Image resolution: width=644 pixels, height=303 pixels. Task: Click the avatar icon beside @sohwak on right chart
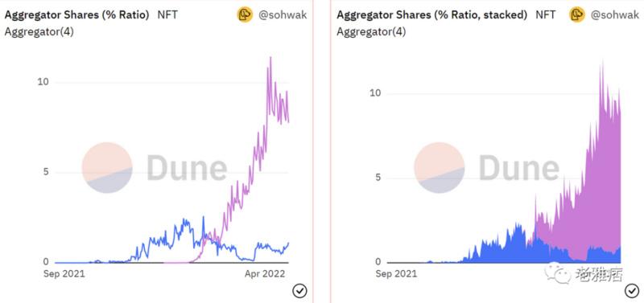pos(577,14)
